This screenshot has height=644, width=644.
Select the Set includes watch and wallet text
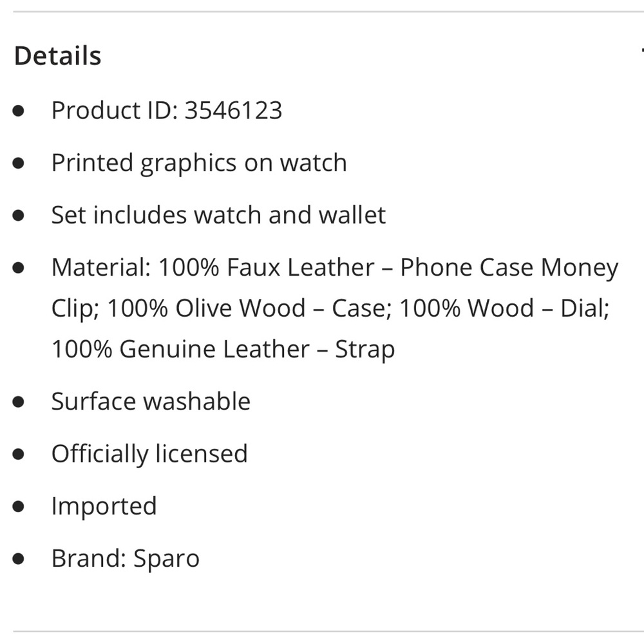[x=218, y=215]
